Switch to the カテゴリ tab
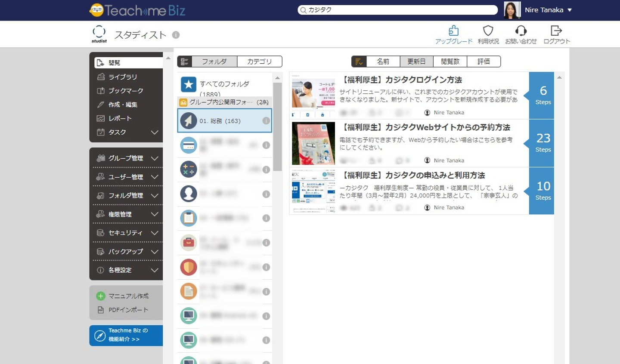Viewport: 620px width, 364px height. coord(260,62)
